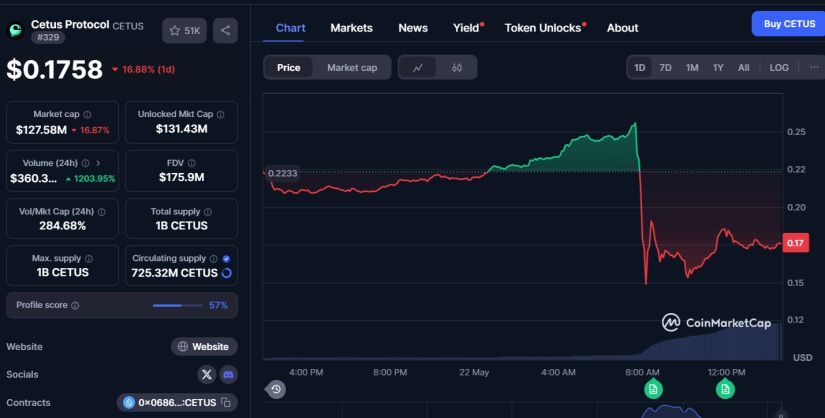Click the verified circulating supply badge

(x=226, y=258)
